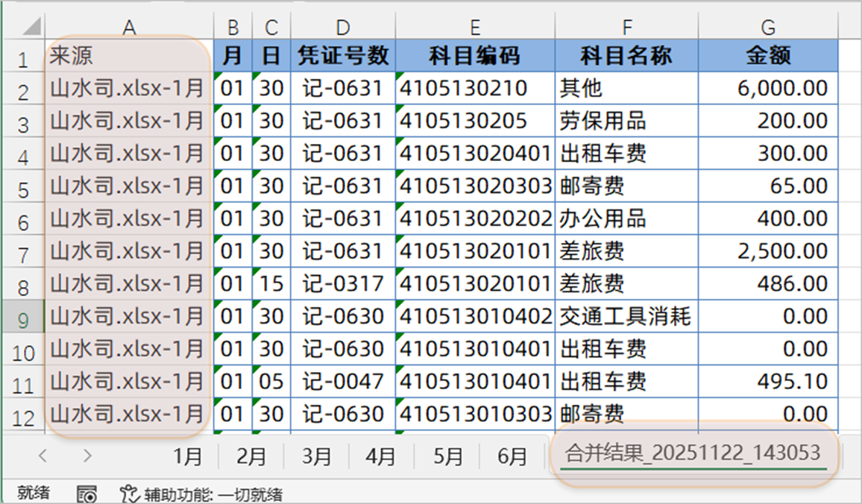Click the 金额 header cell
862x504 pixels.
point(768,56)
